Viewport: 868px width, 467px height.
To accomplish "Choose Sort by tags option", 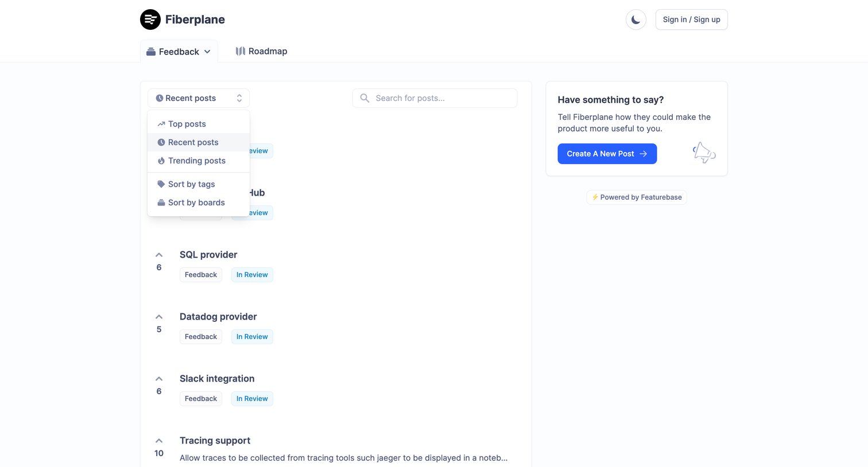I will (199, 184).
